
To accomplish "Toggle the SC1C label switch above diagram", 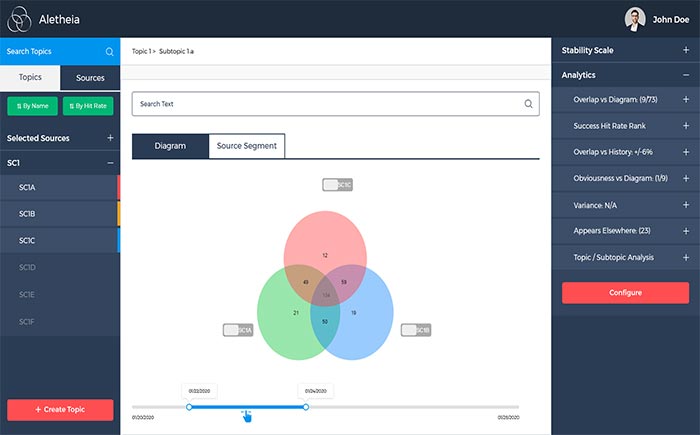I will click(x=337, y=185).
